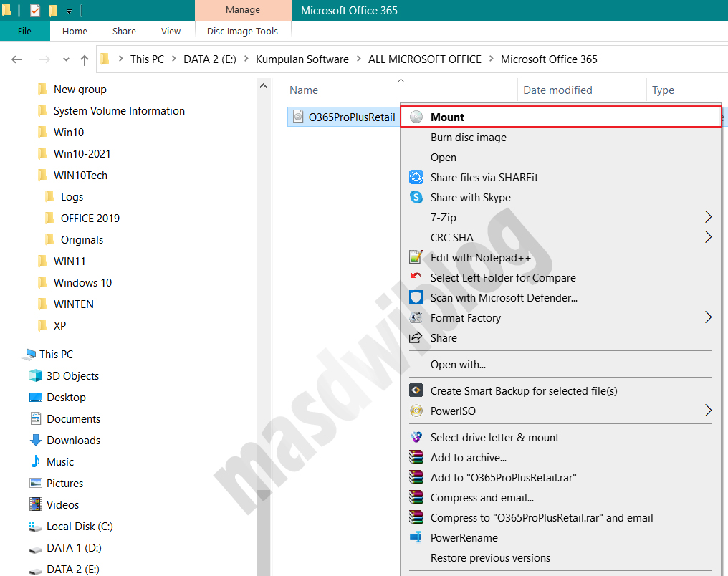Click Kumpulan Software in address path
The width and height of the screenshot is (728, 576).
click(302, 59)
